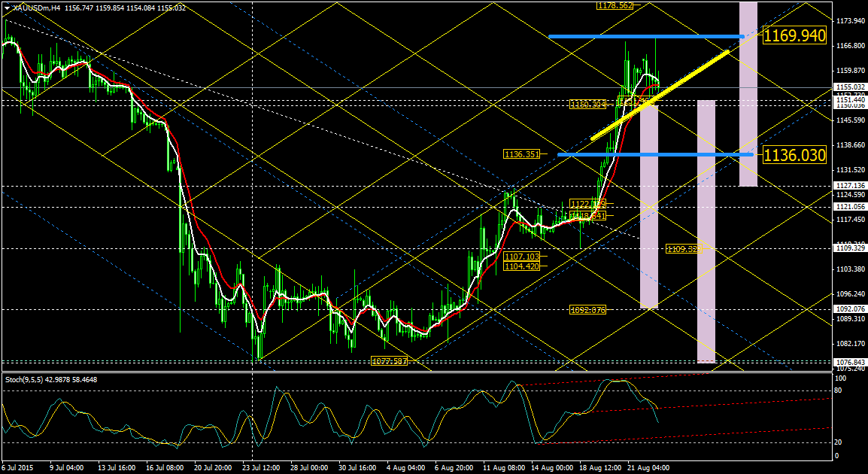
Task: Select the blue horizontal line at 1169.940
Action: (x=646, y=37)
